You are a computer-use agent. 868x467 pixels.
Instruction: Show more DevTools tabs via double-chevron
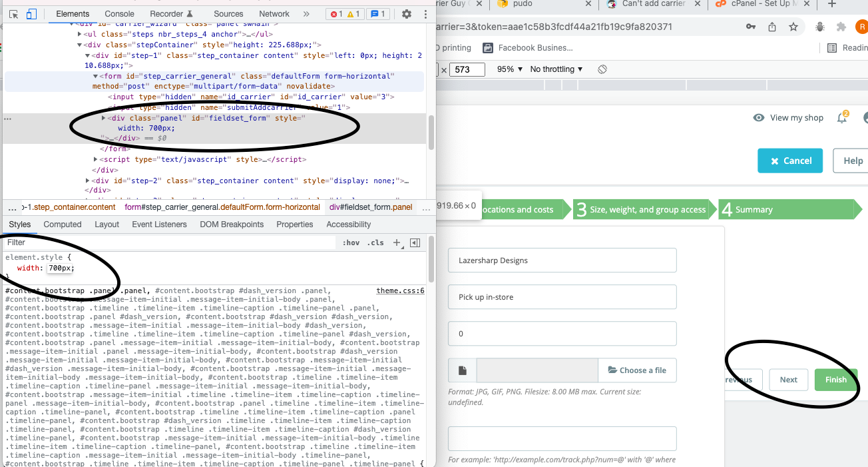point(306,14)
